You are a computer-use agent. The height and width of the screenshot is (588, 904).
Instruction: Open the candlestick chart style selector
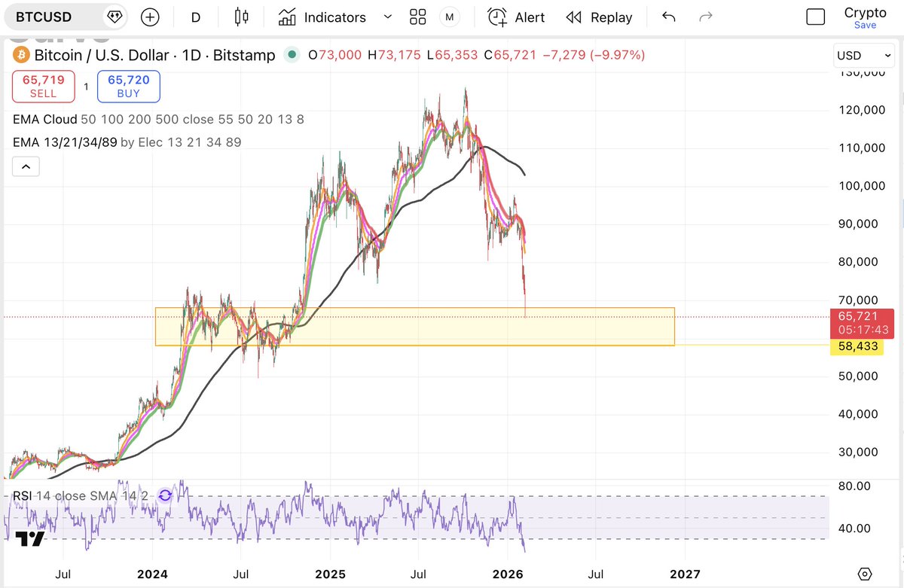point(241,17)
